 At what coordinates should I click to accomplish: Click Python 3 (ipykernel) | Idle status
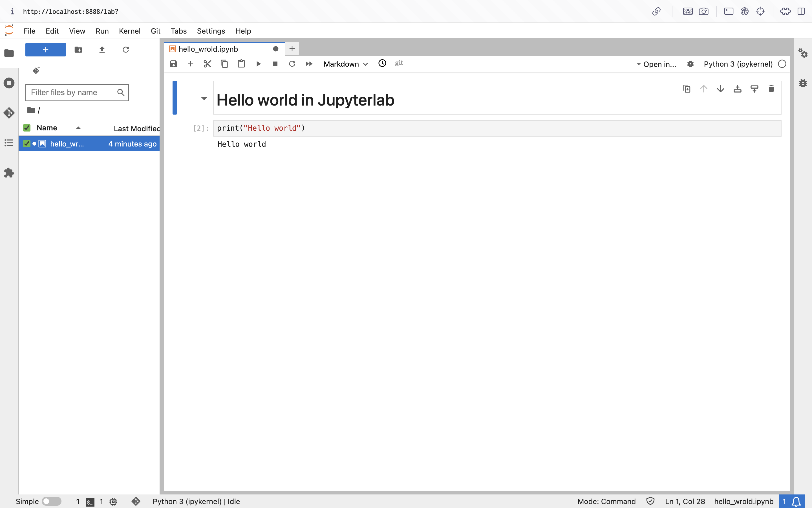(196, 501)
